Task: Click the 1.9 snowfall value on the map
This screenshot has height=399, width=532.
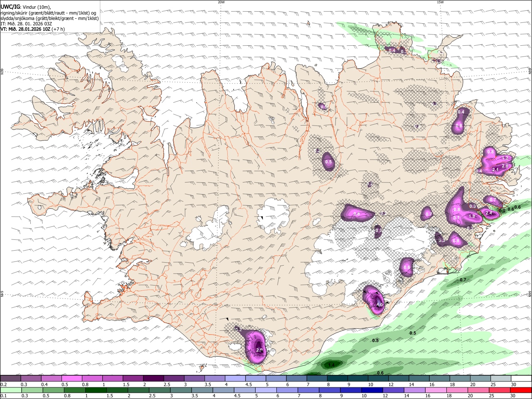Action: [472, 216]
